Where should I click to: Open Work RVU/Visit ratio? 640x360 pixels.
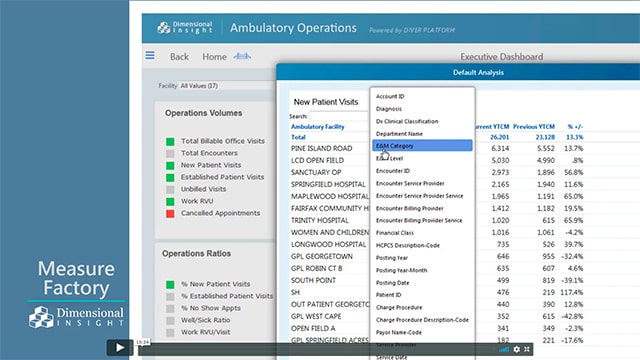(x=206, y=332)
